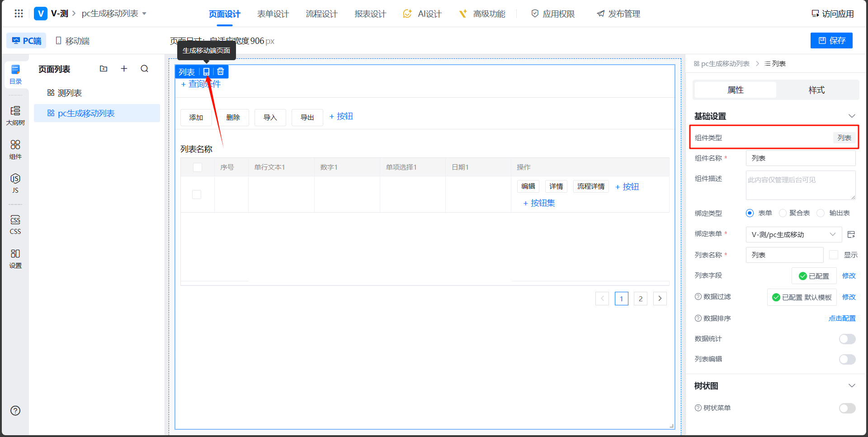The height and width of the screenshot is (437, 868).
Task: Turn on the 列表编辑 toggle
Action: pos(847,359)
